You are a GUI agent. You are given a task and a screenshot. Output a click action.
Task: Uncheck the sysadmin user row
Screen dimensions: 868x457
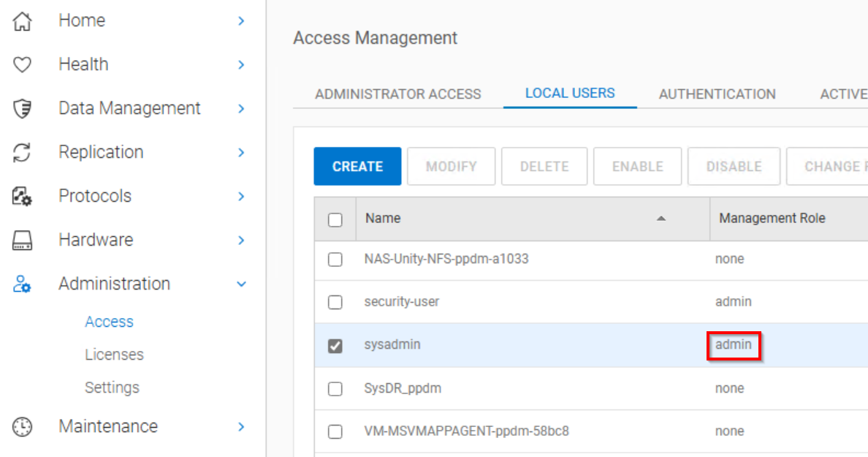(335, 345)
